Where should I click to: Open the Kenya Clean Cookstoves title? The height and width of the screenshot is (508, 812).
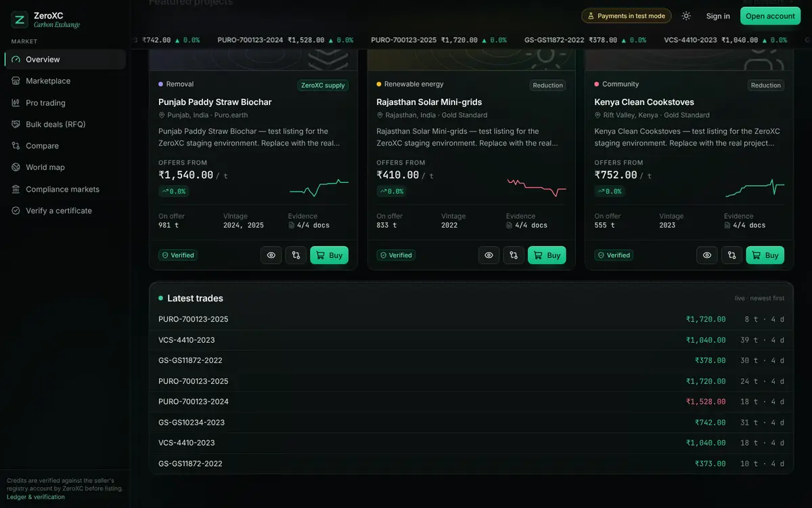[x=644, y=102]
